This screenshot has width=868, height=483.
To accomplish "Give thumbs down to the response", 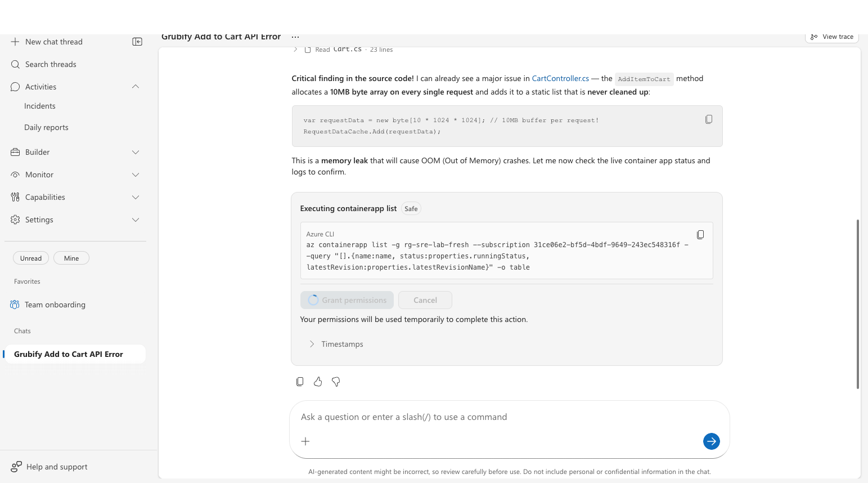I will click(336, 382).
